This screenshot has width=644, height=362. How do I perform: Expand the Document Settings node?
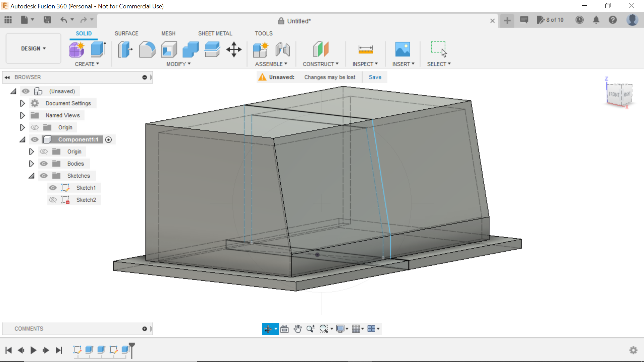pos(22,103)
